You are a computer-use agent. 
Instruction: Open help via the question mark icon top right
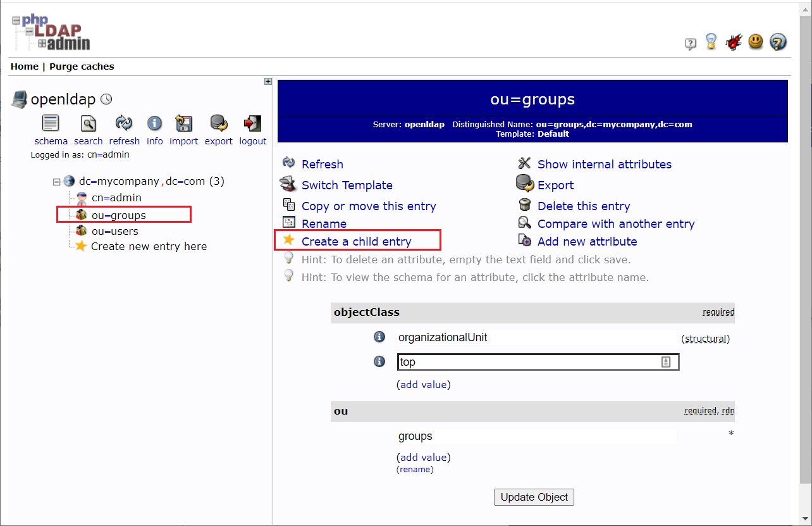click(x=778, y=42)
